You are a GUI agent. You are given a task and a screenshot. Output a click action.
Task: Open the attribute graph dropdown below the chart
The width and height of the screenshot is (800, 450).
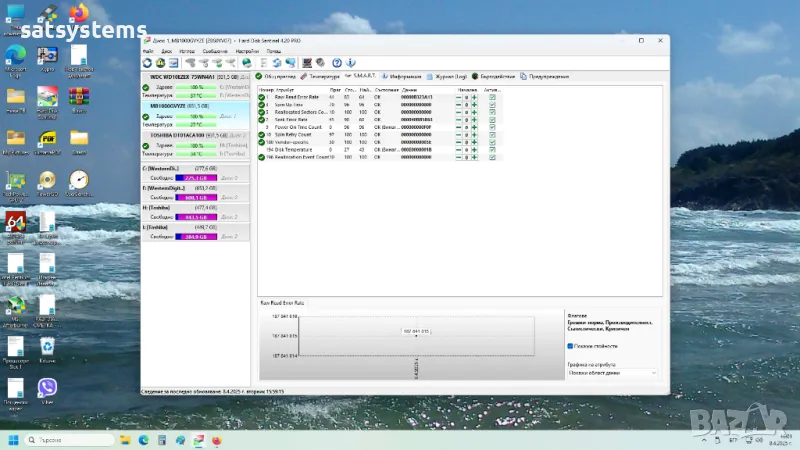coord(612,372)
